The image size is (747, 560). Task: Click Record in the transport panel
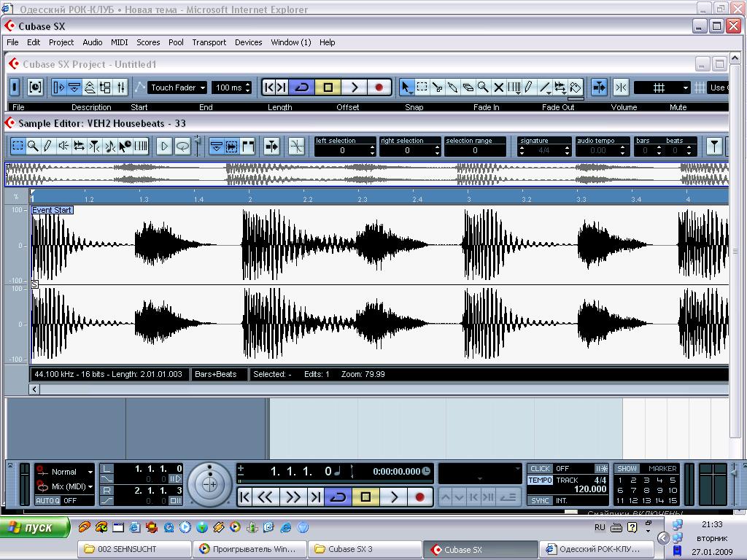tap(419, 497)
